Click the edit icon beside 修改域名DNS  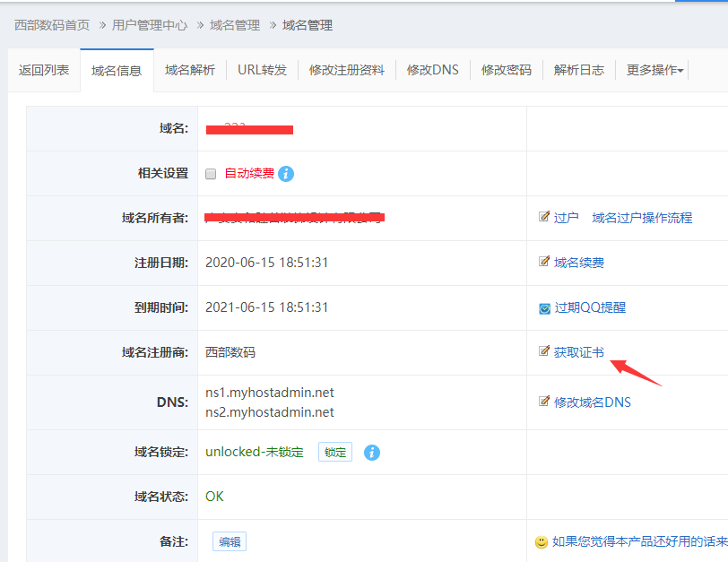coord(543,402)
